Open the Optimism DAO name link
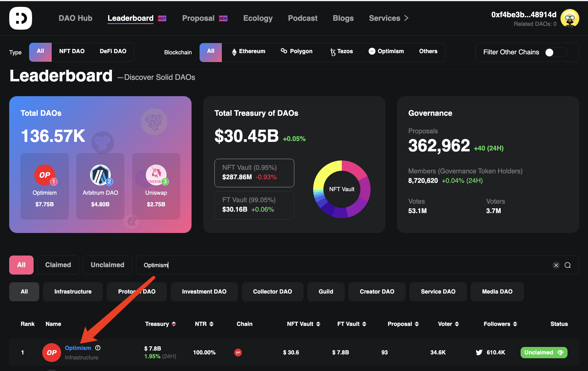The width and height of the screenshot is (588, 371). tap(78, 348)
